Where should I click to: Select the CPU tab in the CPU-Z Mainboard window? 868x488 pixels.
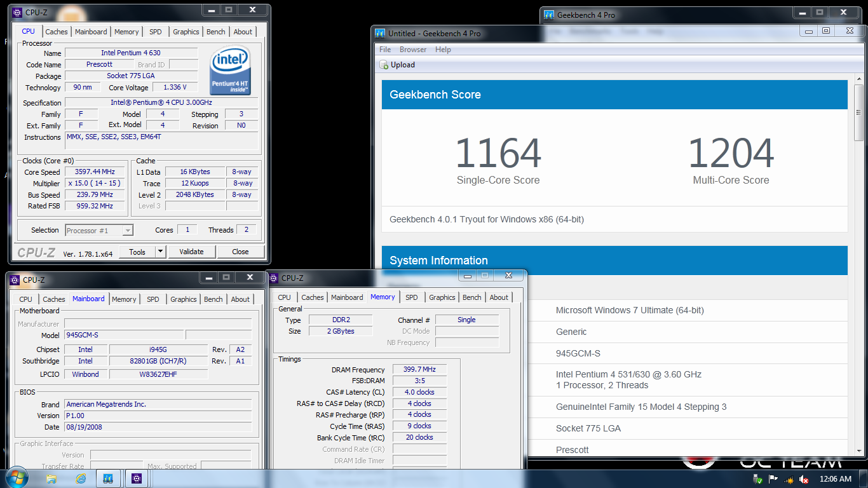(26, 299)
